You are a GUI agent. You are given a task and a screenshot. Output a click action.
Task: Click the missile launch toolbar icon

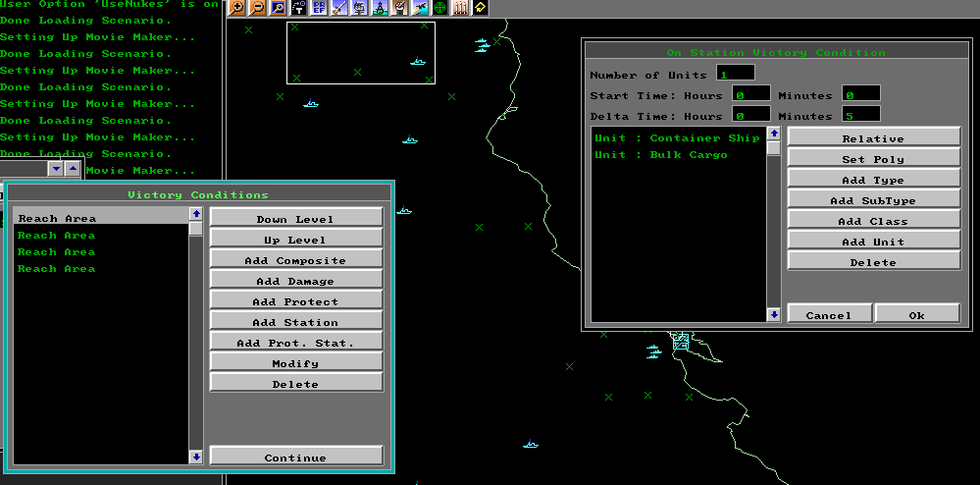click(x=338, y=8)
